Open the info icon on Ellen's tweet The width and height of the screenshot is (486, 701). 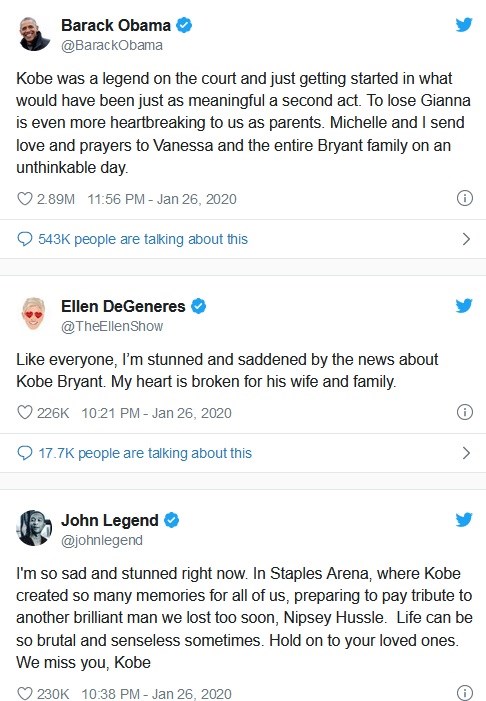pyautogui.click(x=465, y=411)
